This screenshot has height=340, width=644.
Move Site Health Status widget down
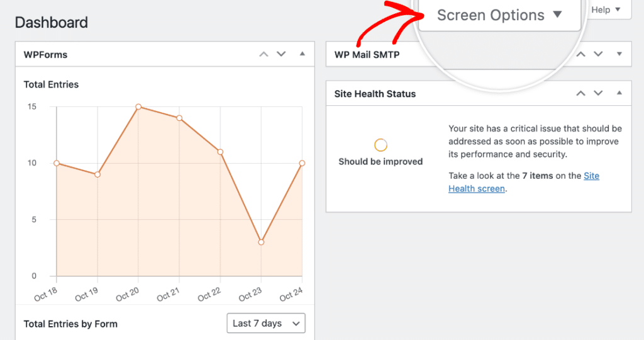(x=599, y=93)
